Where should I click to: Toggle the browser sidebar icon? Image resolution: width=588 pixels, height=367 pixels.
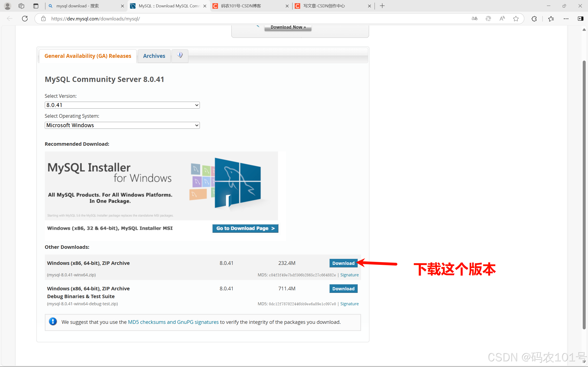580,19
